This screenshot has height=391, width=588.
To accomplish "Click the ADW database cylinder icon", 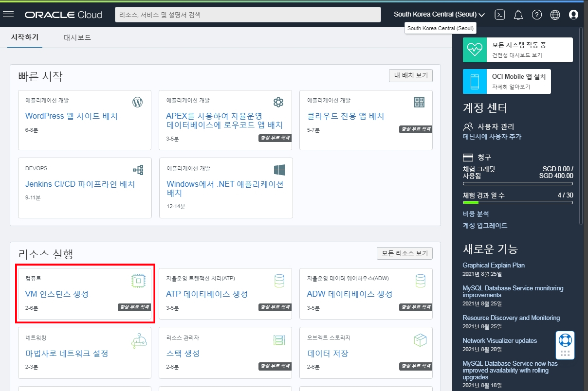I will (420, 281).
